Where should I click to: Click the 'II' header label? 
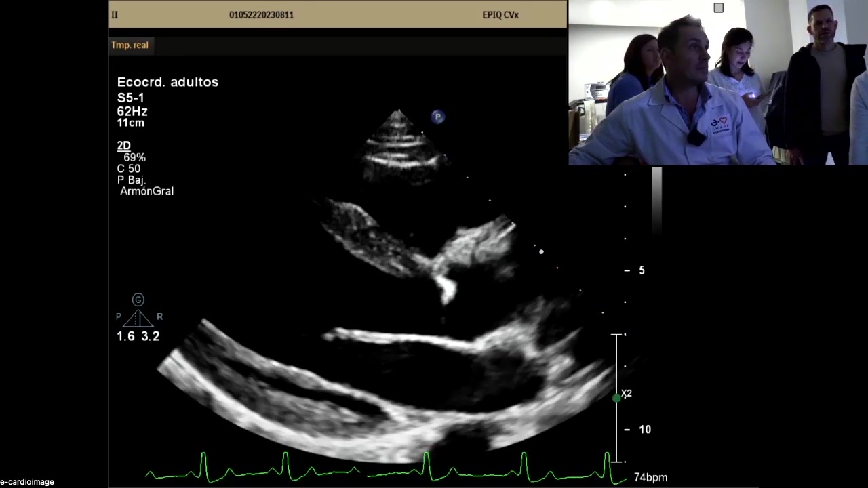(115, 14)
